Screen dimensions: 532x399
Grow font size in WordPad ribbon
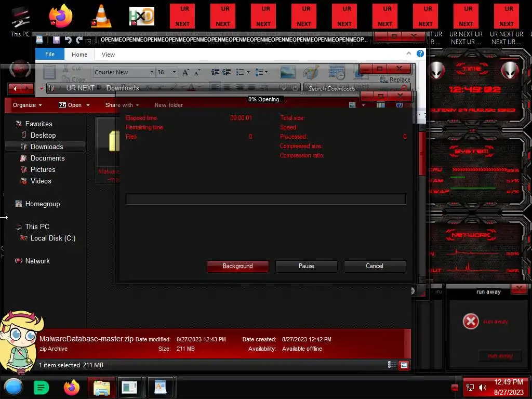(185, 72)
